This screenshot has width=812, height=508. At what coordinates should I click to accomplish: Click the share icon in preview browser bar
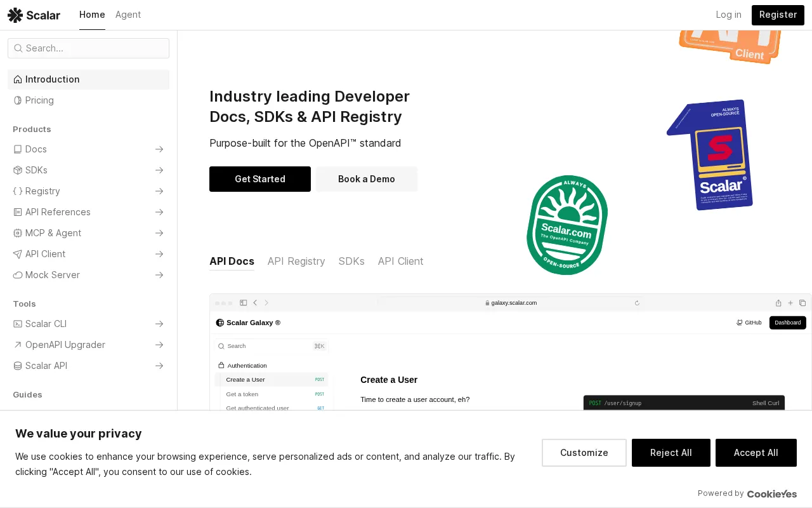click(x=778, y=303)
